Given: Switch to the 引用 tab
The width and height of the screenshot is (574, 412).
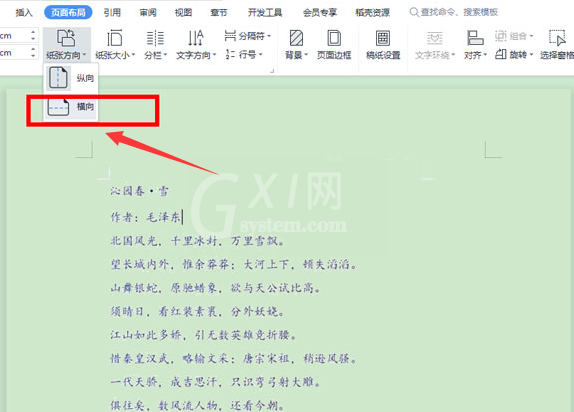Looking at the screenshot, I should (112, 12).
